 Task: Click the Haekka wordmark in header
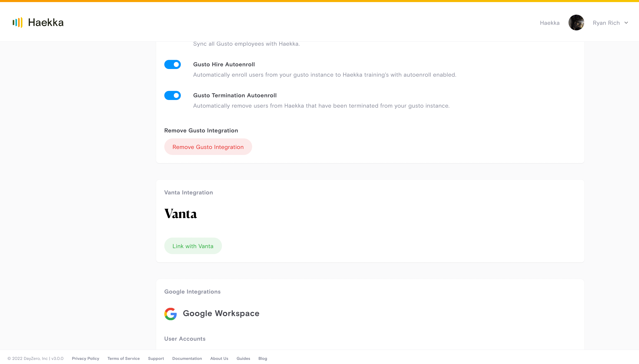click(x=46, y=23)
